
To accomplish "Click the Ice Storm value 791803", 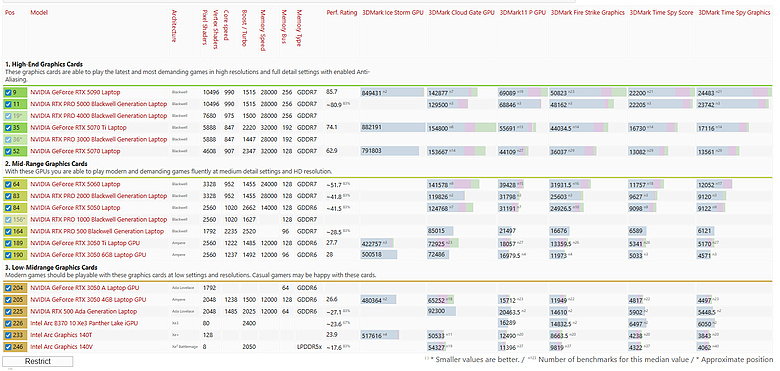I will [x=372, y=151].
